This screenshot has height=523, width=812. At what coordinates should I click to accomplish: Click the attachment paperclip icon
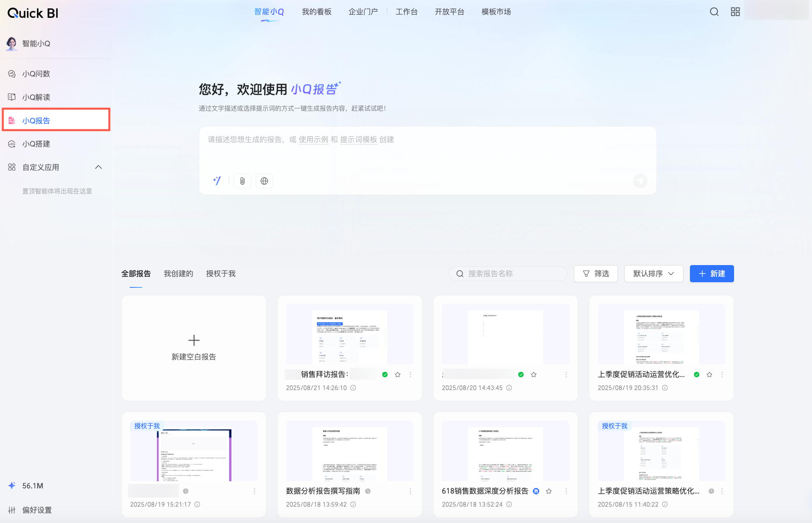[242, 181]
